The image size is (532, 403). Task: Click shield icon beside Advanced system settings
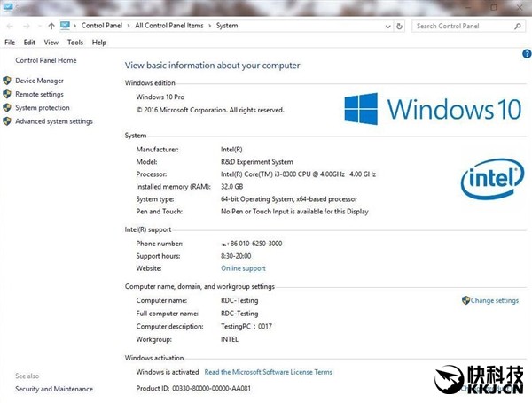pyautogui.click(x=7, y=121)
